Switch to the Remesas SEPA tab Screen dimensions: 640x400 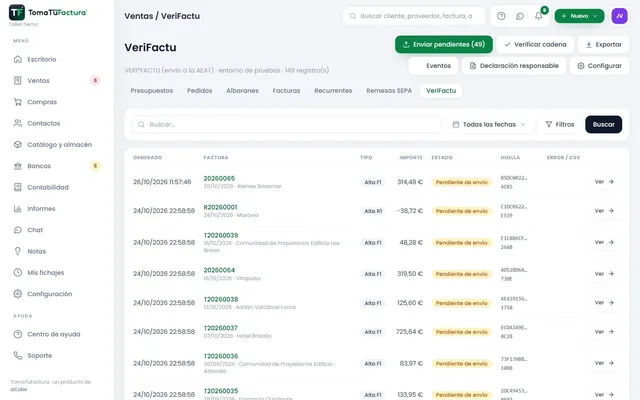[389, 91]
